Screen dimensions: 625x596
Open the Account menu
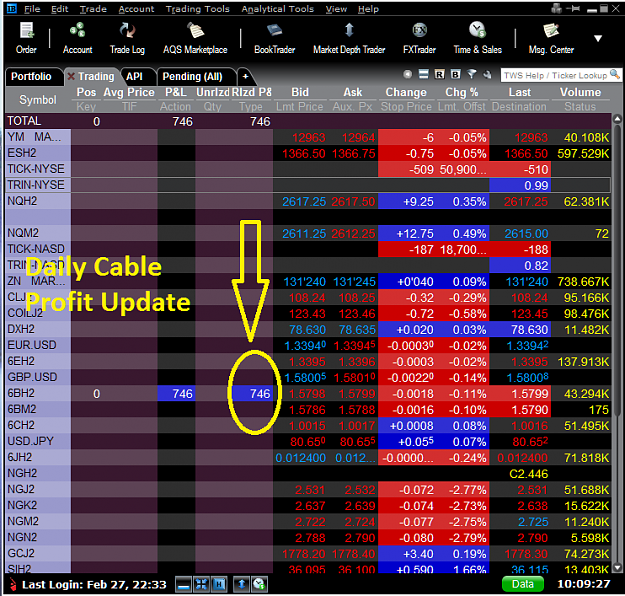[136, 9]
